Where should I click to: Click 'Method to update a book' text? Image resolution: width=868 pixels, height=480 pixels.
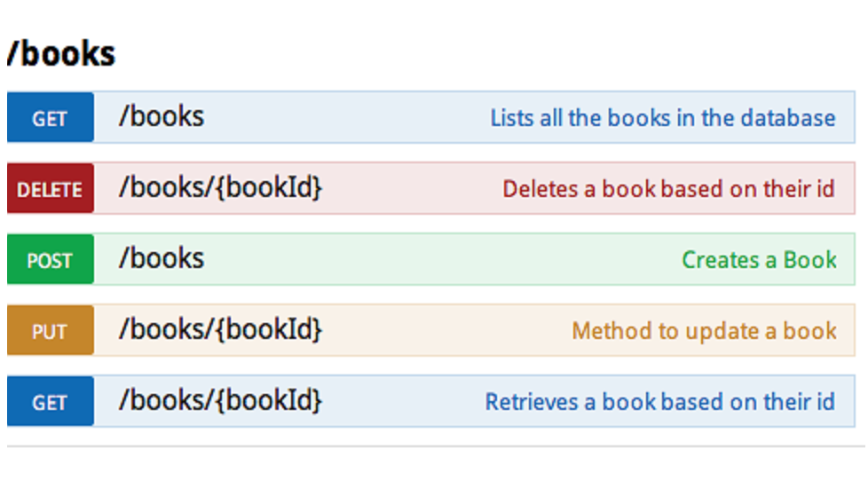pyautogui.click(x=704, y=330)
